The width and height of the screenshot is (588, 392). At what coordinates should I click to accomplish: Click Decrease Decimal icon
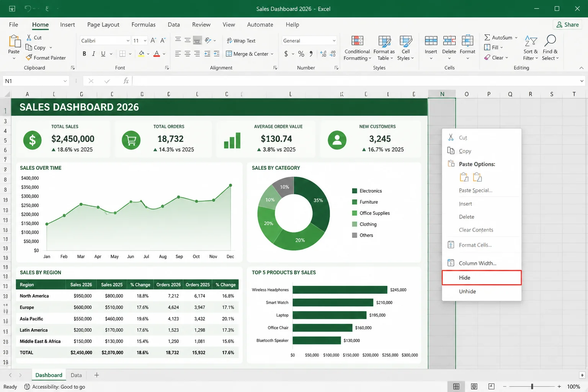point(333,54)
